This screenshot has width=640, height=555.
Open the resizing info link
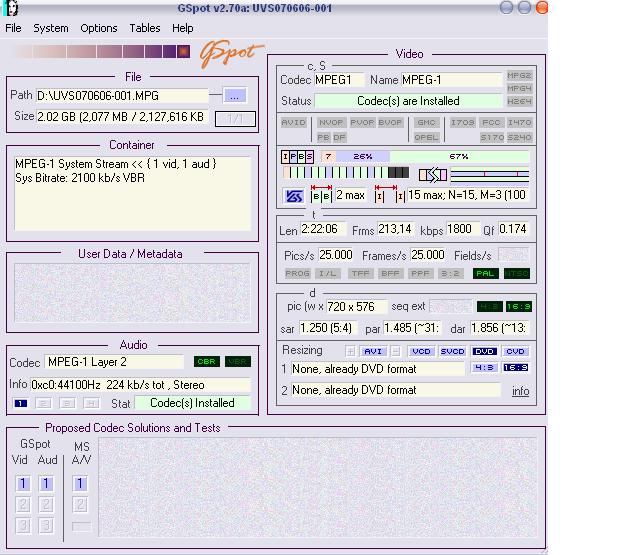tap(521, 391)
